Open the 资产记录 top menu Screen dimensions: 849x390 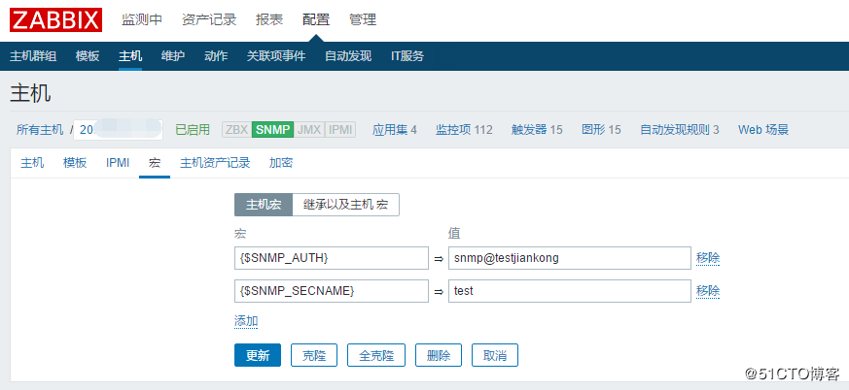pos(209,20)
